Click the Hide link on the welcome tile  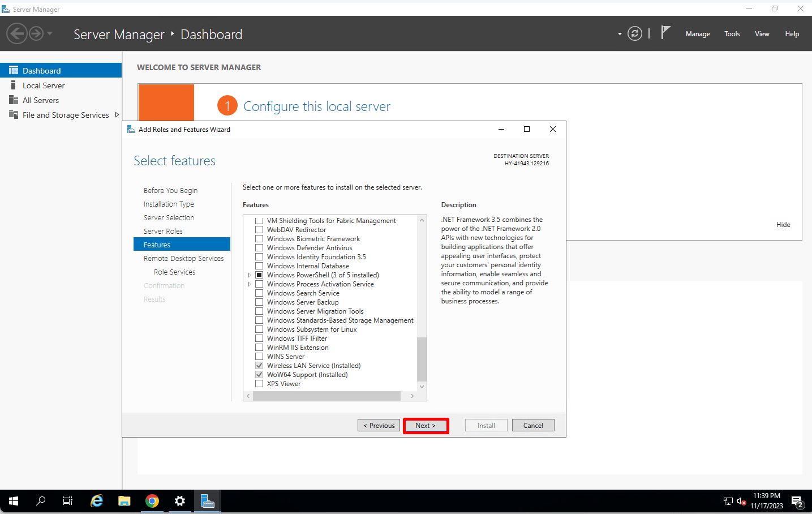tap(783, 224)
